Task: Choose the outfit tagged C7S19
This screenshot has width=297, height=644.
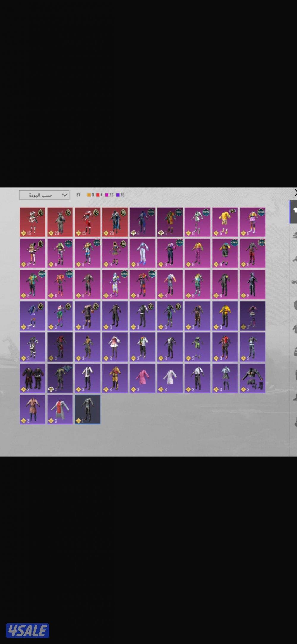Action: click(x=225, y=253)
